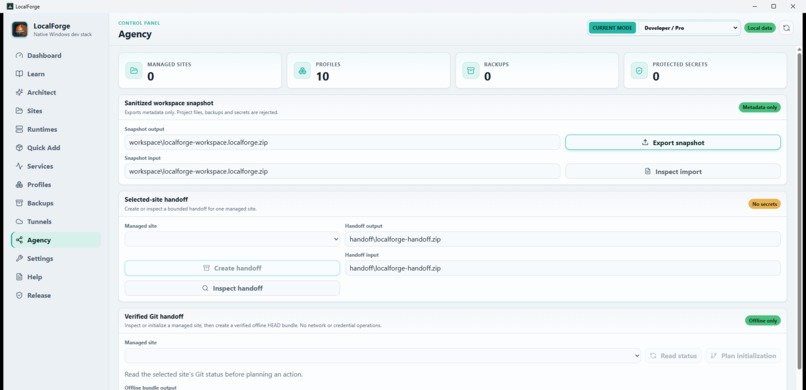
Task: Click the Inspect import button
Action: 672,172
